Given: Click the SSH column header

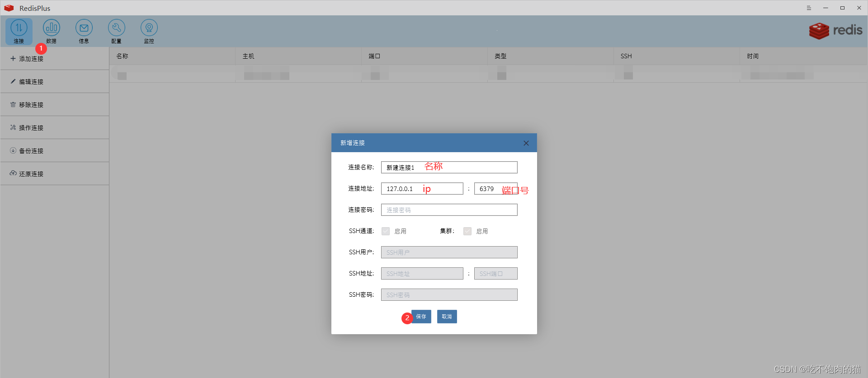Looking at the screenshot, I should pyautogui.click(x=677, y=56).
